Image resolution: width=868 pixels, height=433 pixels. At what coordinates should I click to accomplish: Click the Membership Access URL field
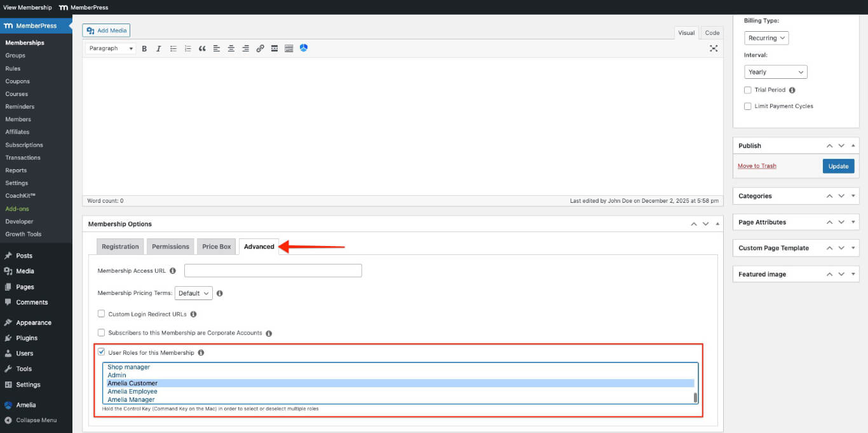(273, 271)
